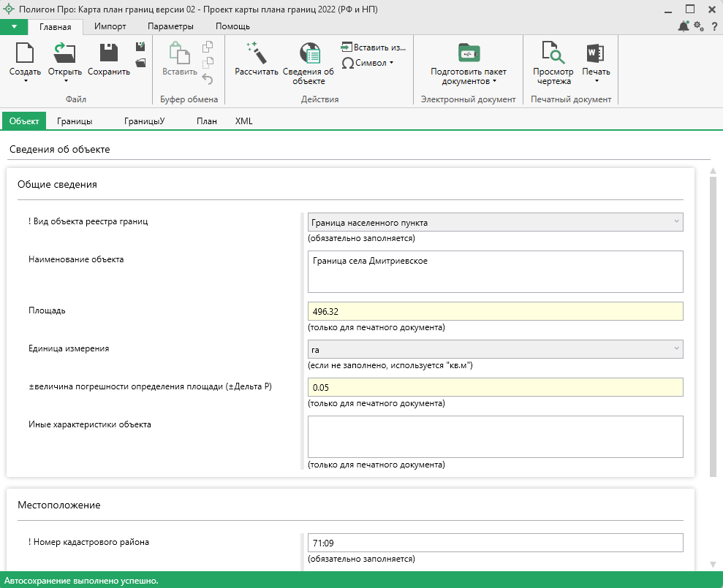Click the Вставить из... button
Screen dimensions: 723x588
tap(373, 47)
